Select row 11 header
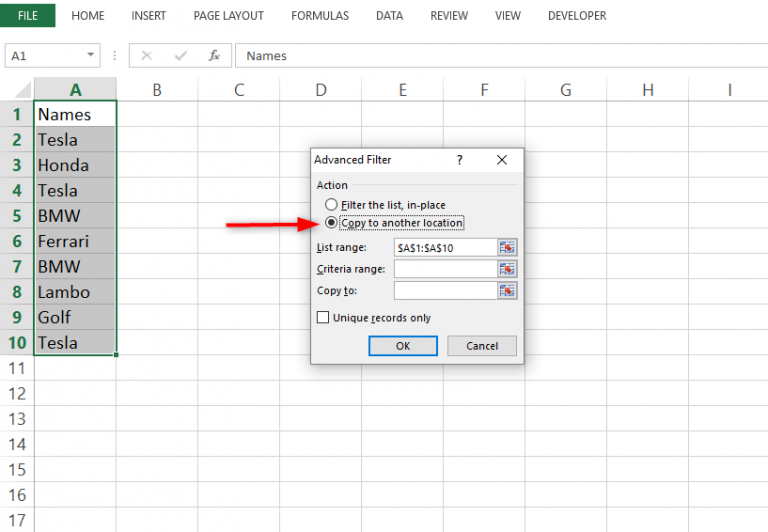The width and height of the screenshot is (768, 532). pos(17,368)
